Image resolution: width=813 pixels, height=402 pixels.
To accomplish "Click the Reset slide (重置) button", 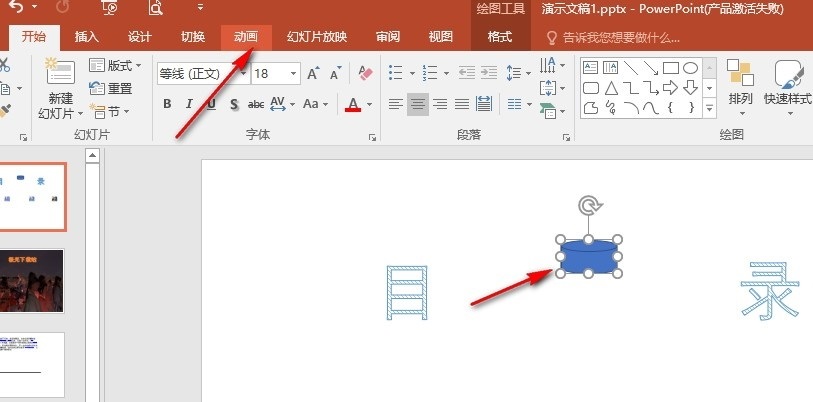I will pos(111,88).
